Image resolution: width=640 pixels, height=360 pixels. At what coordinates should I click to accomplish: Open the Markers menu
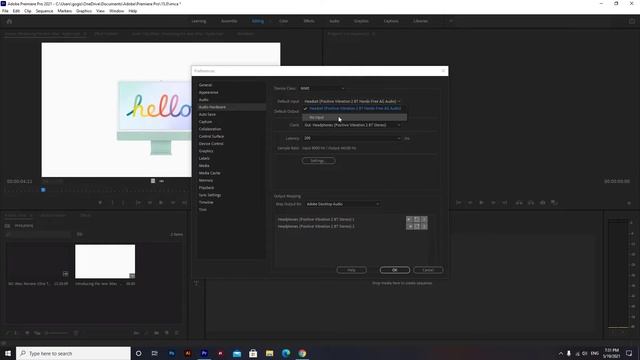pos(64,11)
